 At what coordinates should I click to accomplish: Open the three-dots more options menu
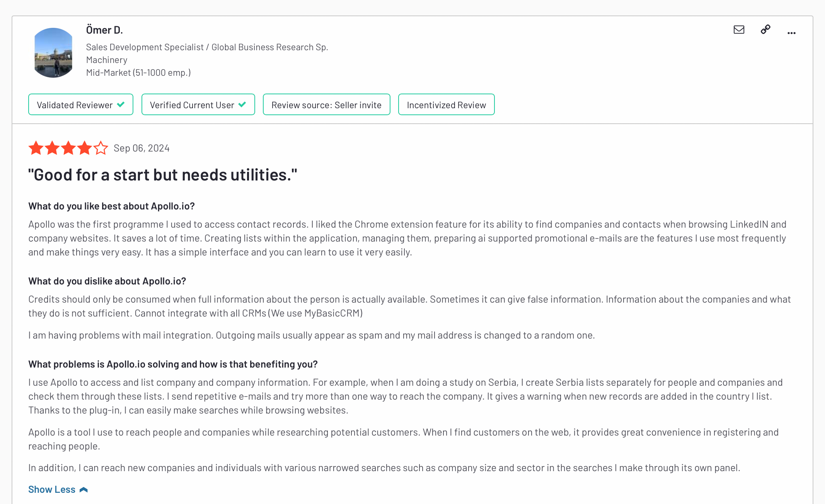(x=791, y=33)
